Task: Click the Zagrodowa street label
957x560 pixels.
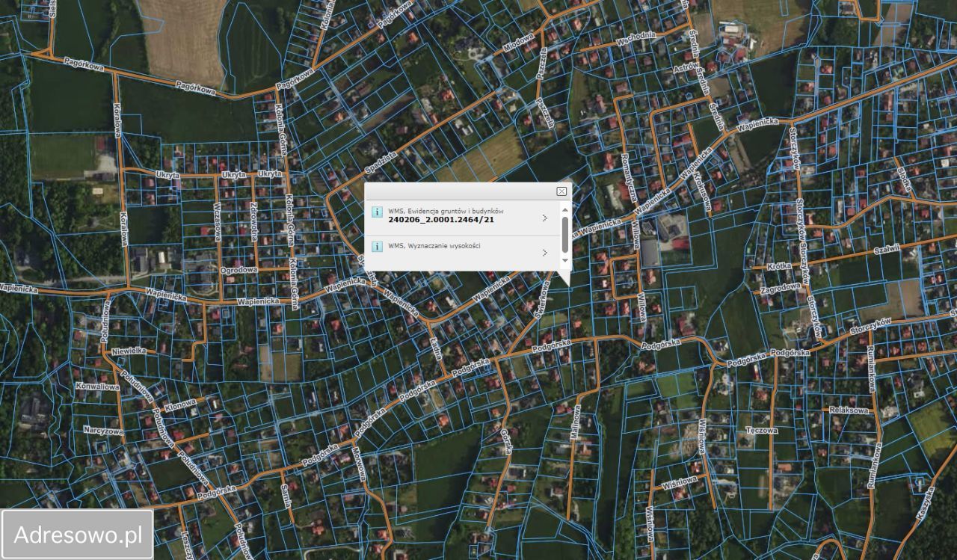Action: click(x=780, y=289)
